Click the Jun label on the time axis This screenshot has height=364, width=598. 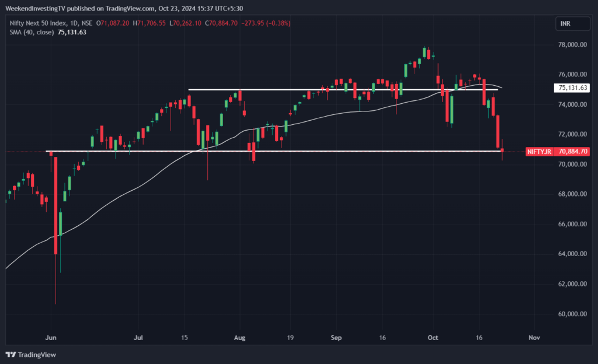(51, 337)
